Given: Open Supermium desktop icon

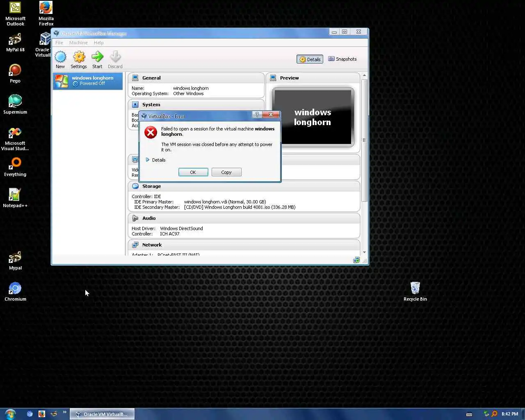Looking at the screenshot, I should (x=15, y=105).
